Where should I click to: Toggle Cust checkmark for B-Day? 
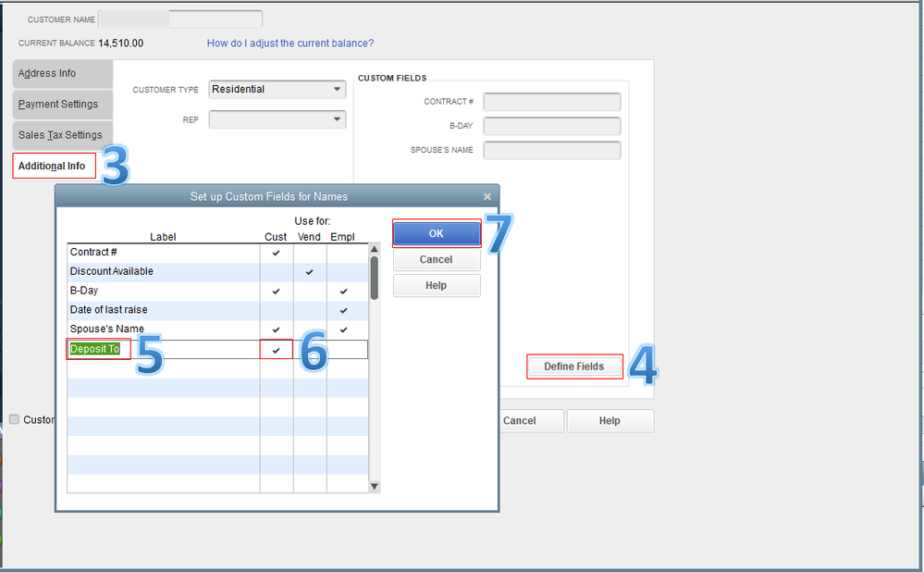click(277, 292)
